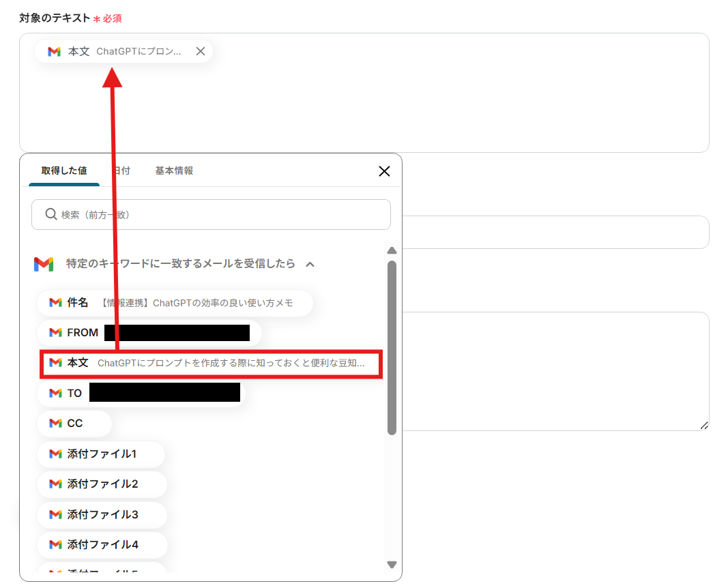This screenshot has height=588, width=715.
Task: Choose the 本文 value in the list
Action: coord(211,364)
